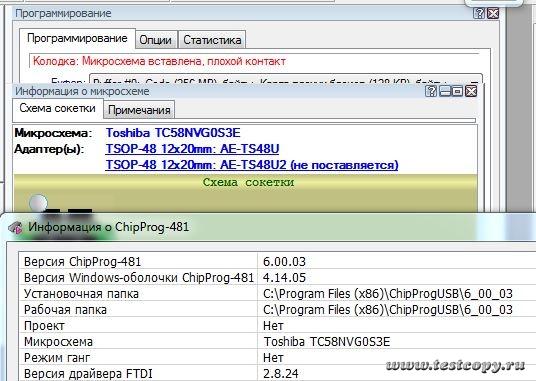Close the Программирование window
The image size is (536, 381).
tap(493, 13)
